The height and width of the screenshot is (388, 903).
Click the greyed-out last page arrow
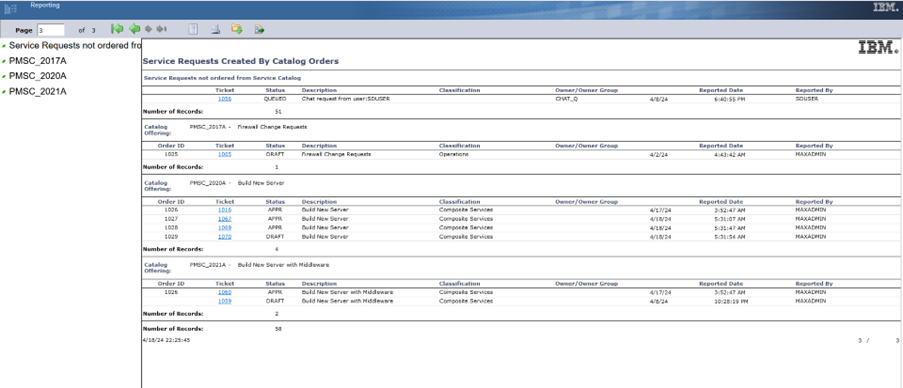[x=162, y=29]
